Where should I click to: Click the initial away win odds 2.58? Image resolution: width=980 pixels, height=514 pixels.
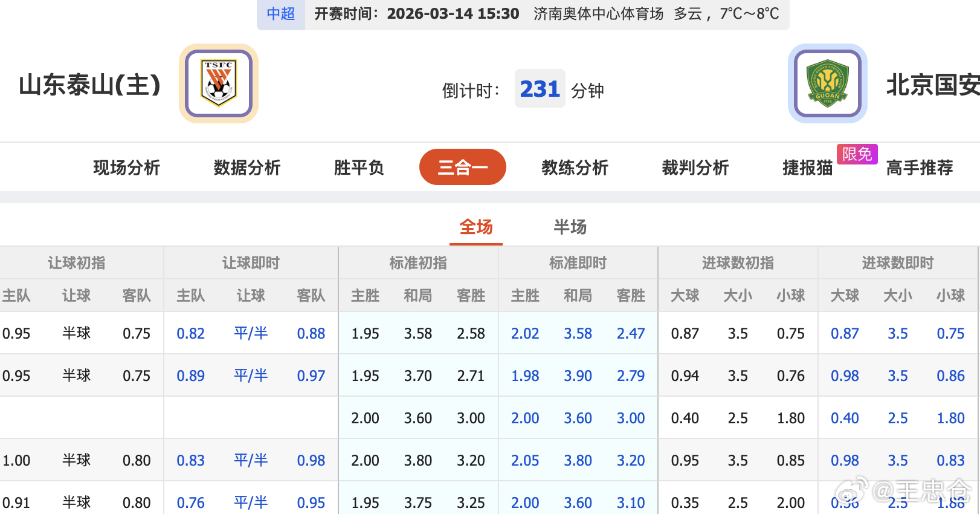tap(471, 334)
